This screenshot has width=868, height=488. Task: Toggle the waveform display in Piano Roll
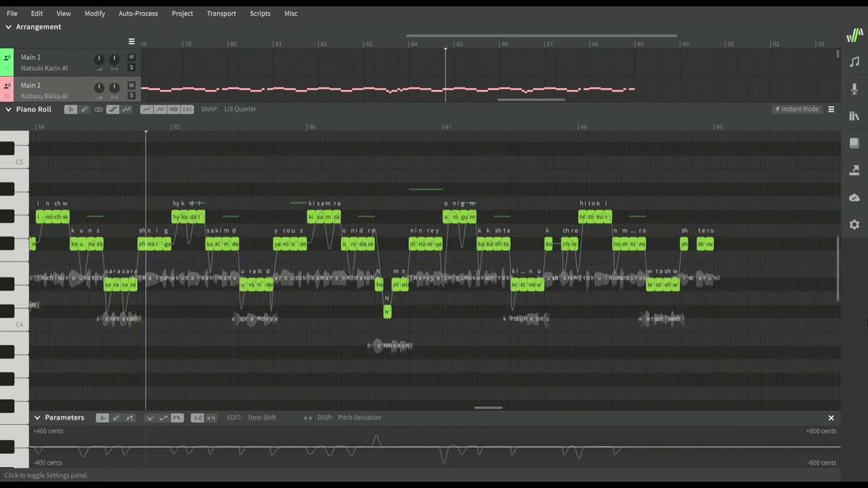pyautogui.click(x=174, y=109)
